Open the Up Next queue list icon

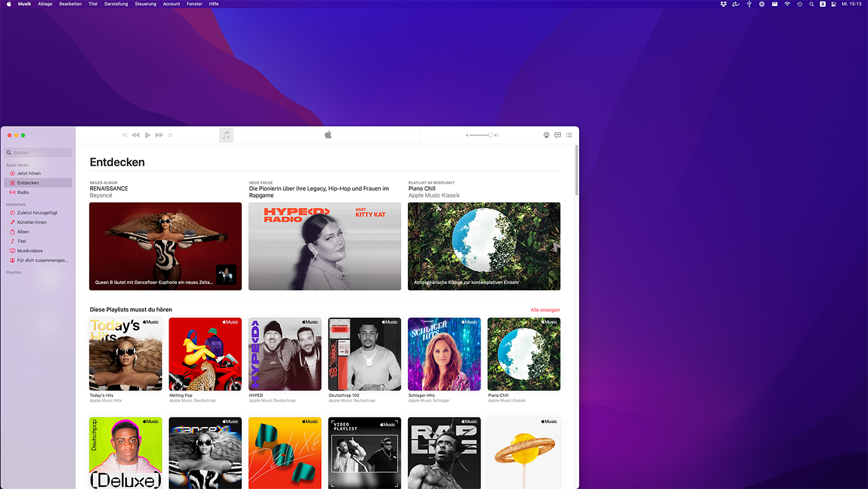click(569, 135)
